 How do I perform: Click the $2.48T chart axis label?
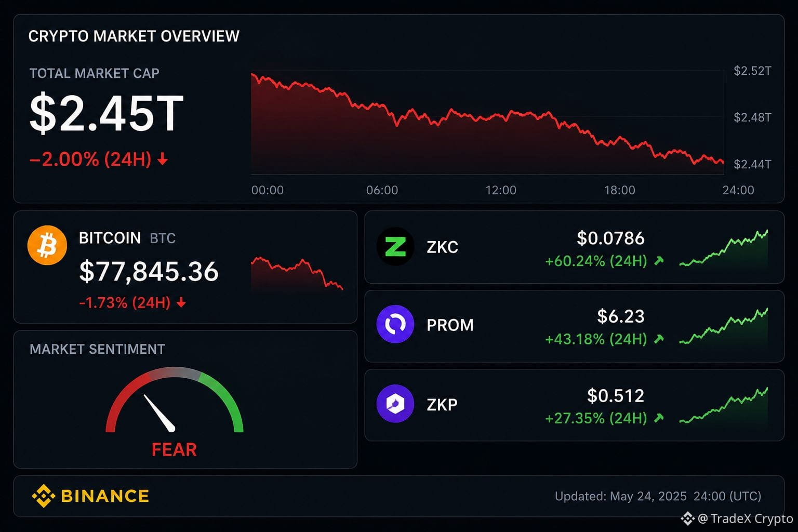(752, 117)
